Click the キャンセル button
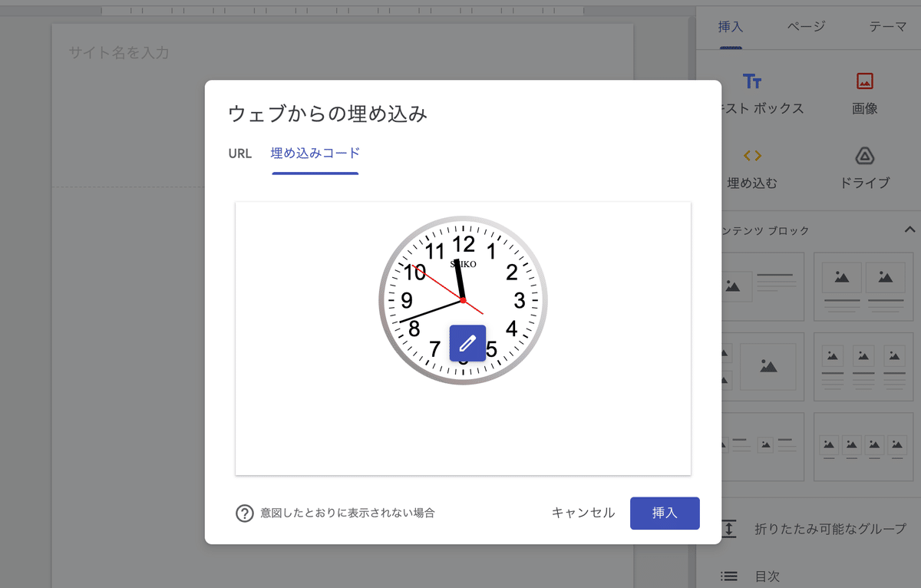Screen dimensions: 921x588 tap(583, 513)
